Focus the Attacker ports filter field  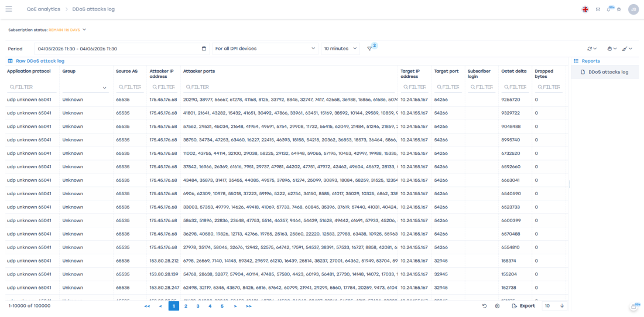point(290,87)
